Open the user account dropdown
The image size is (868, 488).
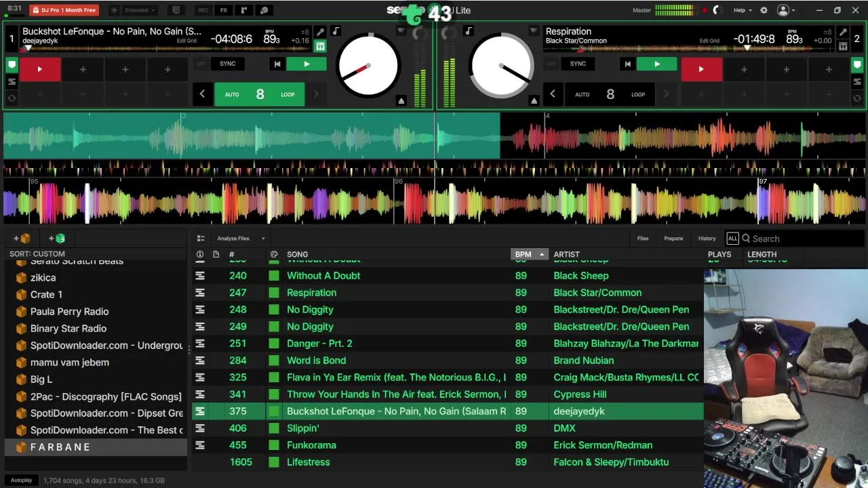click(x=787, y=10)
